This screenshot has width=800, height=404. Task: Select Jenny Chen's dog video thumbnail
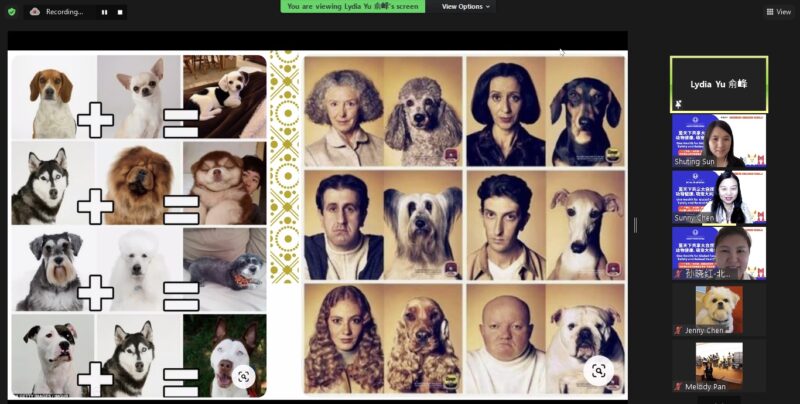719,309
